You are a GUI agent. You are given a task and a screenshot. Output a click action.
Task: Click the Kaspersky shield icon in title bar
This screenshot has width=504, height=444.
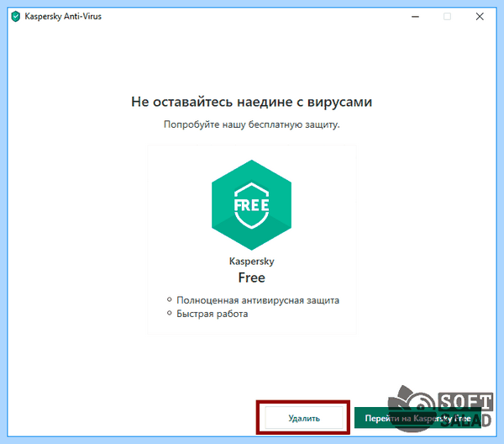[15, 17]
